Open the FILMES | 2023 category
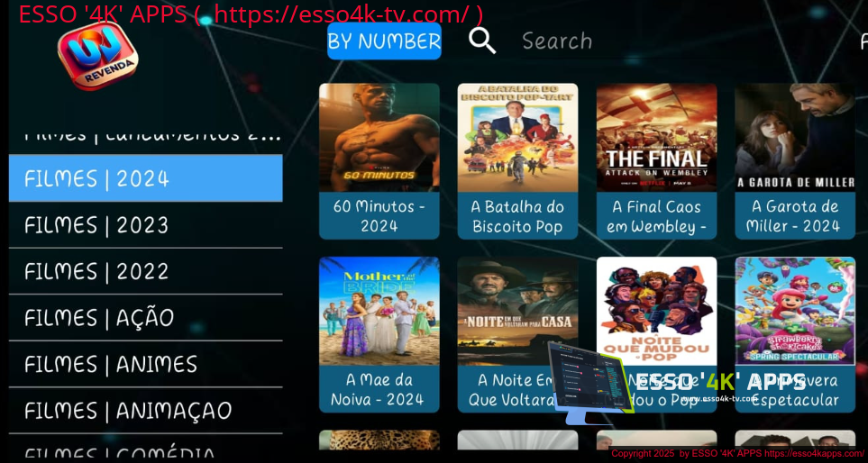Screen dimensions: 868x463 point(146,225)
